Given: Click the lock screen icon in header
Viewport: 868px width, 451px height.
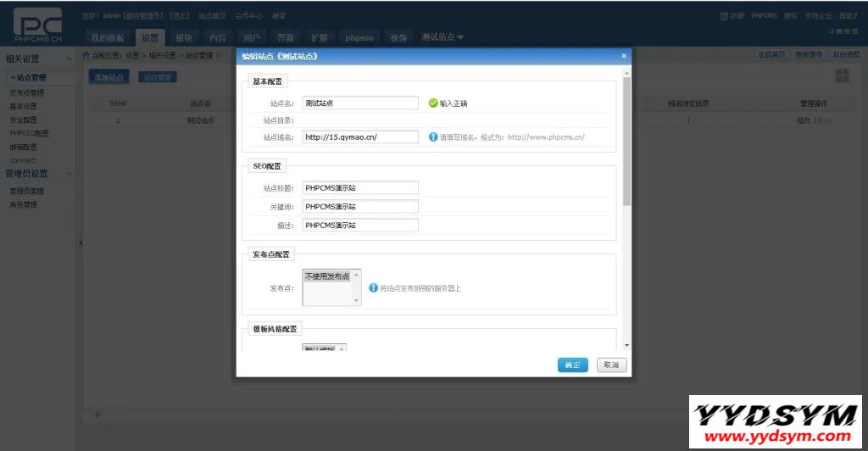Looking at the screenshot, I should tap(723, 16).
